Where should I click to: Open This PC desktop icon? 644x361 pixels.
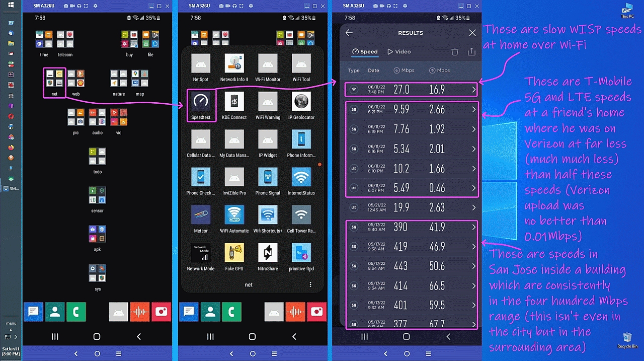627,11
